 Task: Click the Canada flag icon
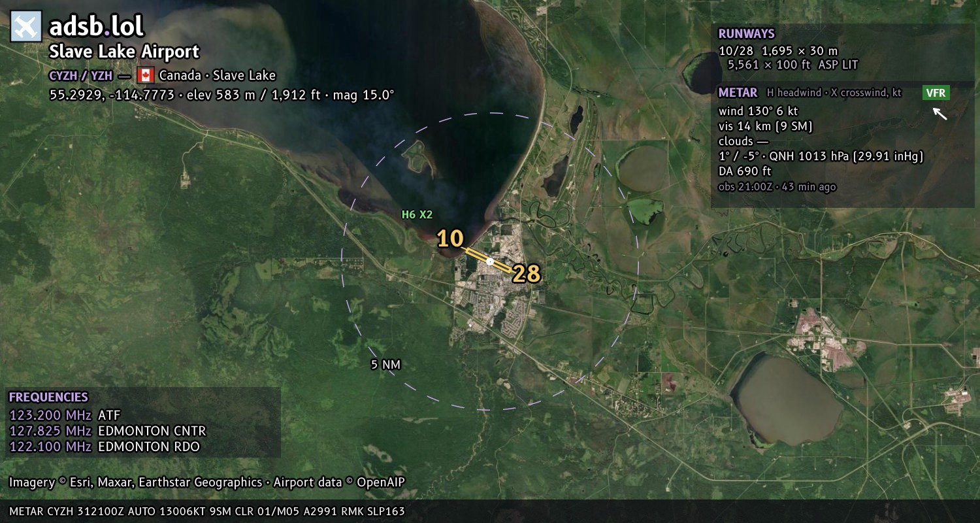point(146,75)
